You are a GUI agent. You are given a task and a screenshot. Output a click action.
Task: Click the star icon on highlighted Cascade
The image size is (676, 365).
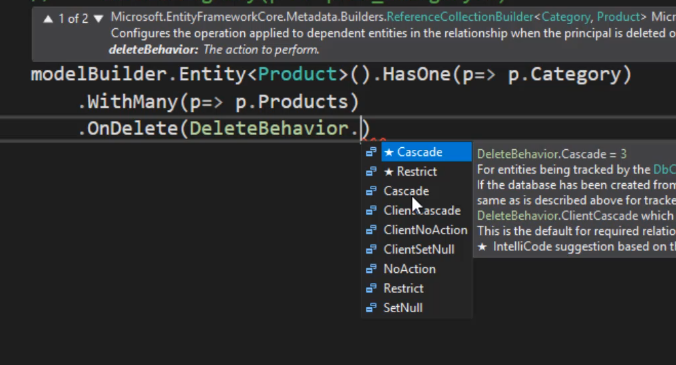click(389, 152)
